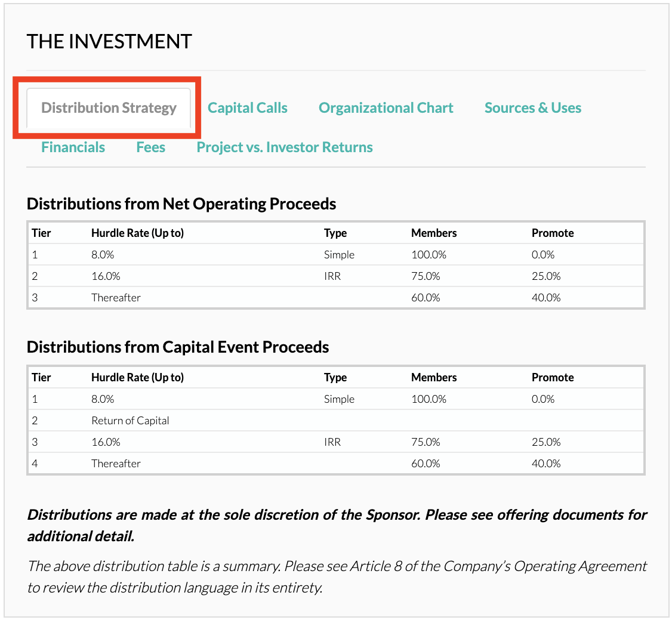672x620 pixels.
Task: Select the 40.0% Promote value in Net Operating table
Action: 546,298
